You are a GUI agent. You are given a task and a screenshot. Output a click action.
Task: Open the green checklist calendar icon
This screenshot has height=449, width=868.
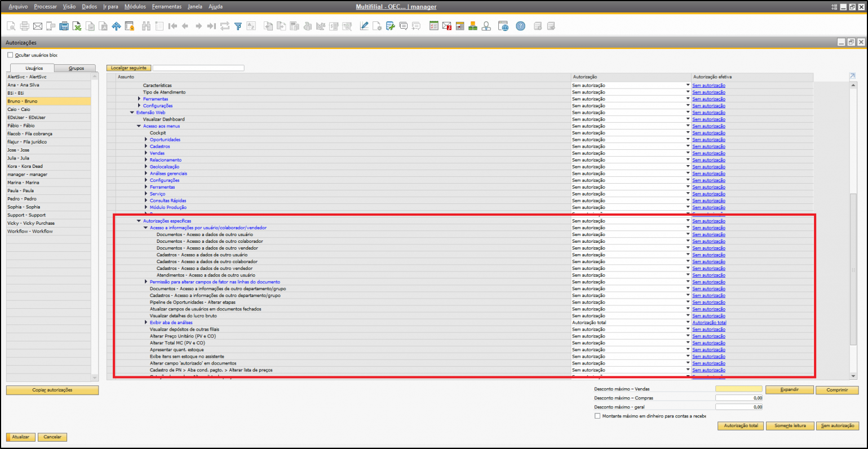[x=433, y=26]
